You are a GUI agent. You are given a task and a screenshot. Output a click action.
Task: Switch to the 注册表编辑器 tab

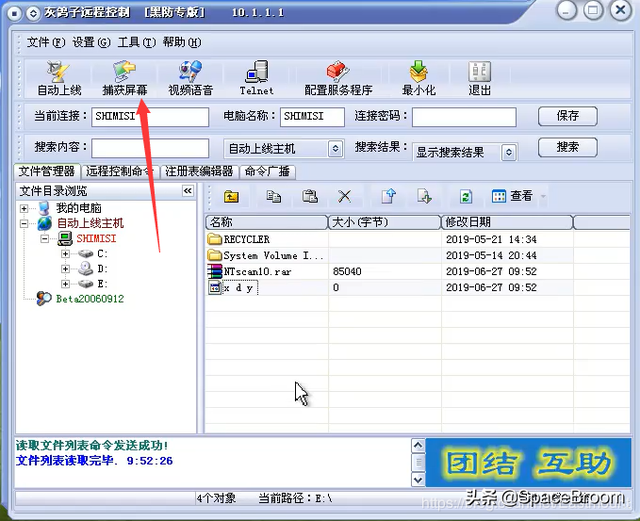click(x=199, y=171)
